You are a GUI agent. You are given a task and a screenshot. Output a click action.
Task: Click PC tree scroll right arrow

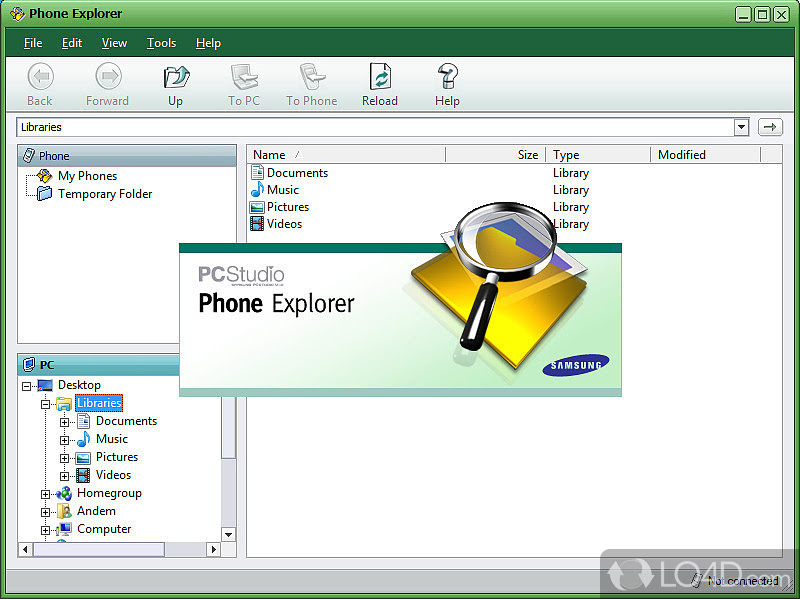[x=214, y=550]
